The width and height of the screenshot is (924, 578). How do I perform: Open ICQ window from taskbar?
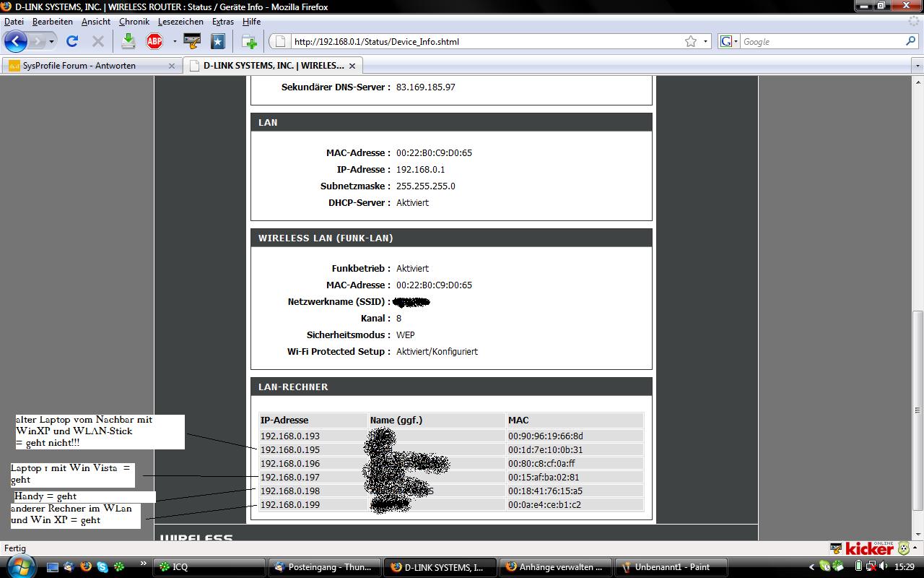point(209,567)
